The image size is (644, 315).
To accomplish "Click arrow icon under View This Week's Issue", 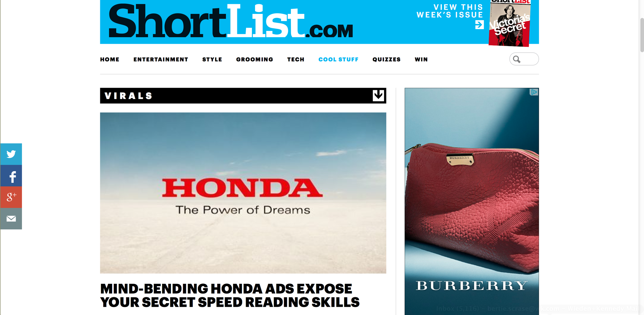I will (x=479, y=25).
